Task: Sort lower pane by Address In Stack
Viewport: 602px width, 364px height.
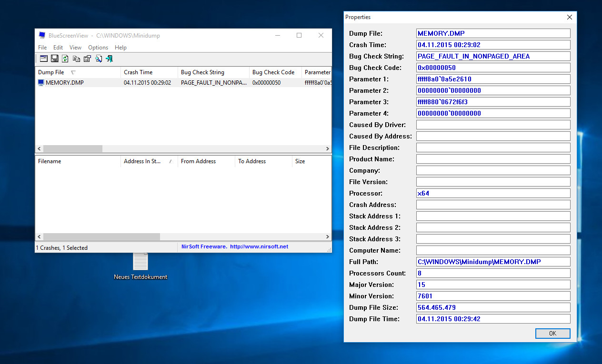Action: 142,161
